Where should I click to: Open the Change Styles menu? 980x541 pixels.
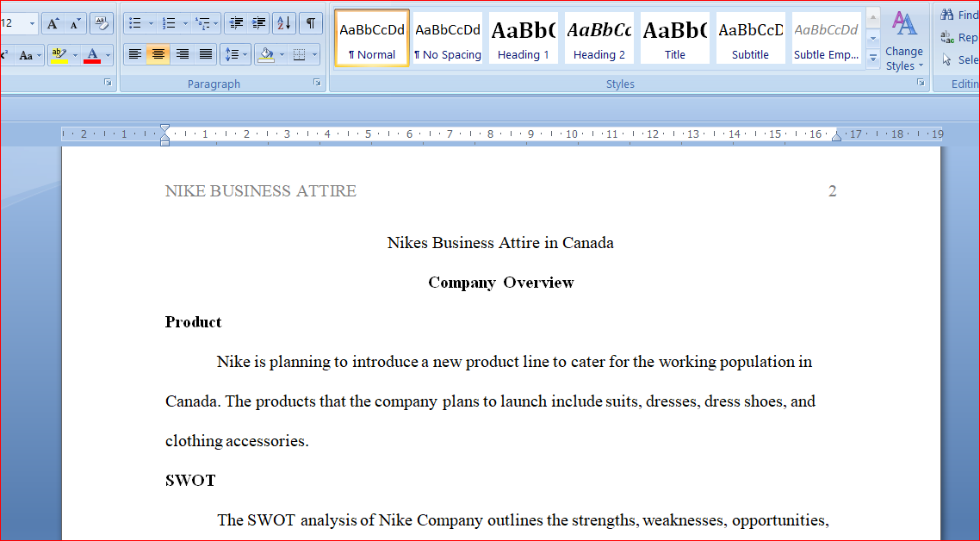coord(903,40)
